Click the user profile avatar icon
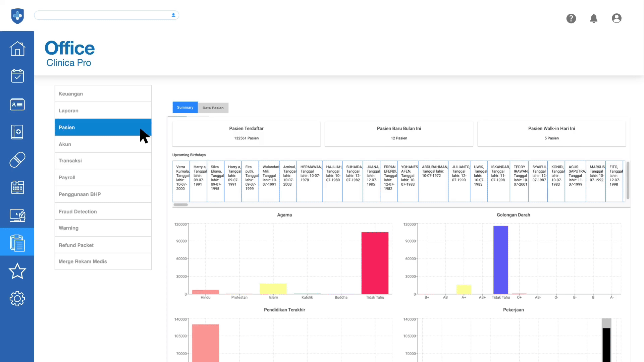Viewport: 644px width, 362px height. click(616, 18)
